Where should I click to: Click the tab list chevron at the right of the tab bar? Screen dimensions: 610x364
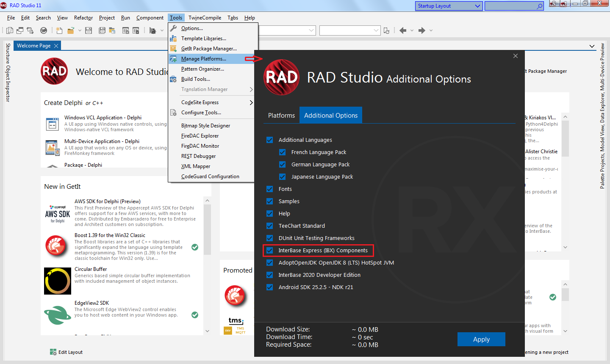tap(592, 46)
